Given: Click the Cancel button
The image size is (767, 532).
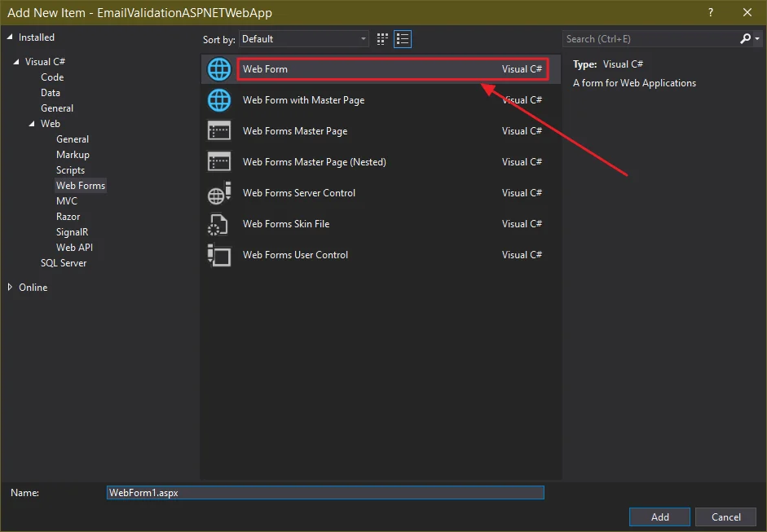Looking at the screenshot, I should click(725, 517).
